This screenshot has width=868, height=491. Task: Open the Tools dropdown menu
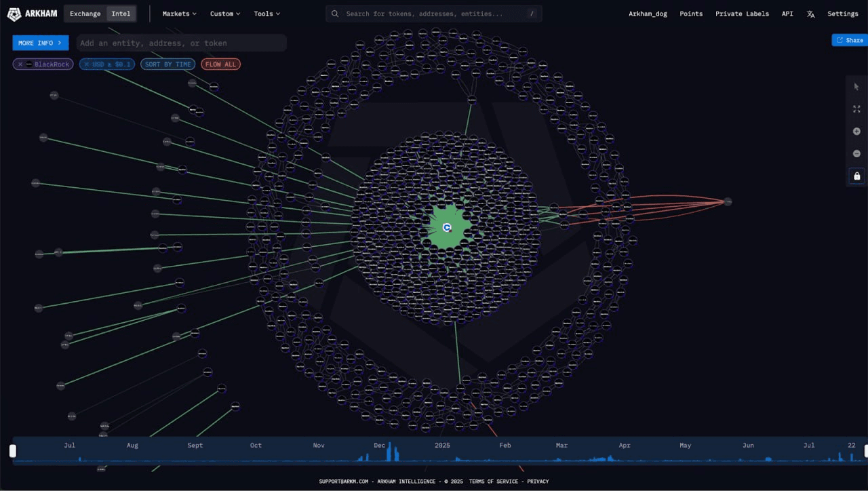coord(267,14)
